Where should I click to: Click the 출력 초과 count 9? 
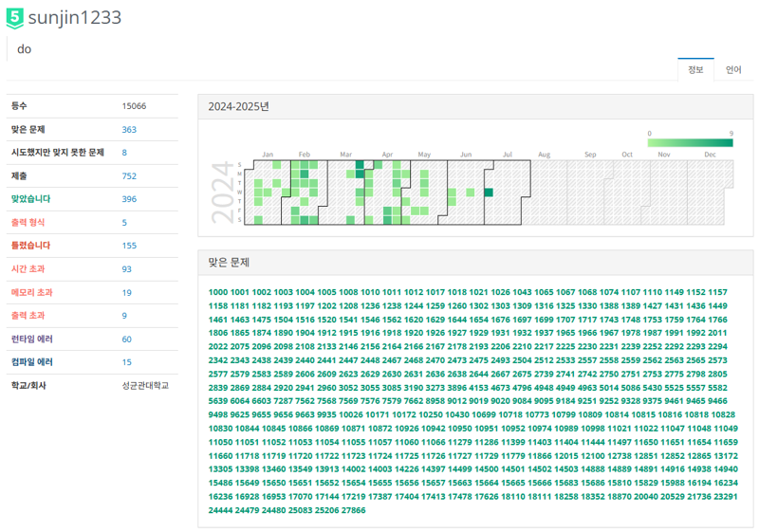(x=124, y=316)
